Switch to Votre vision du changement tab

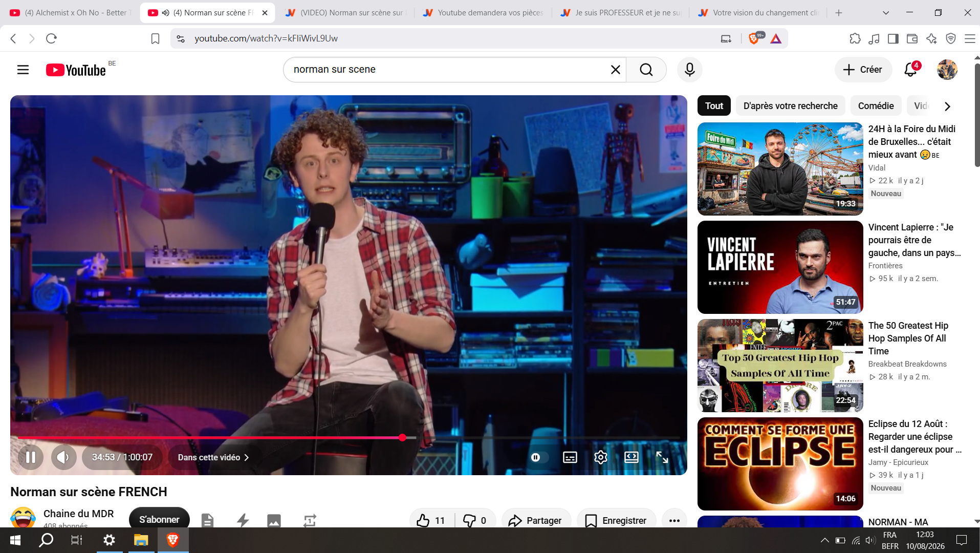click(758, 13)
